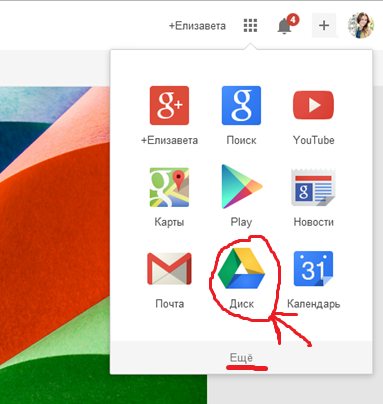This screenshot has width=383, height=404.
Task: Click the colorful cover photo
Action: (x=55, y=245)
